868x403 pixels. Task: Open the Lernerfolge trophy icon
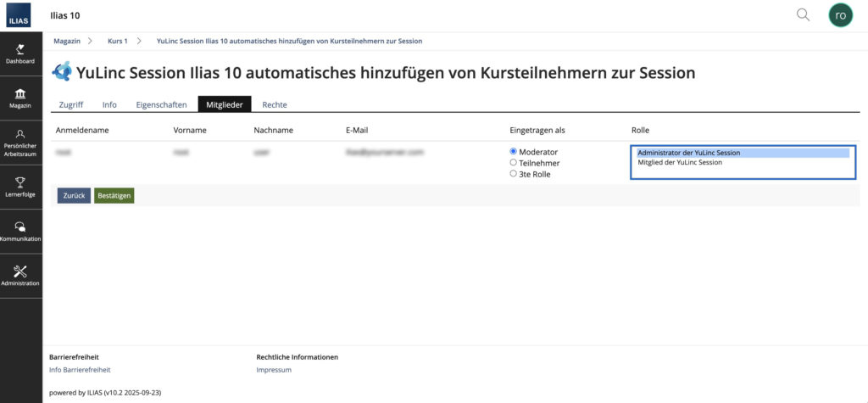(20, 187)
